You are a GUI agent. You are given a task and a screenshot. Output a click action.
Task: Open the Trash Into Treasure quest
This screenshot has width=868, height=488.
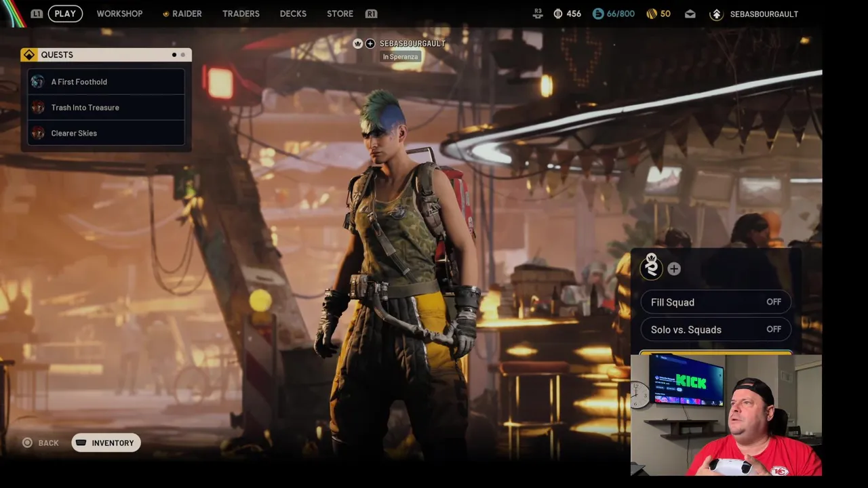[x=106, y=107]
